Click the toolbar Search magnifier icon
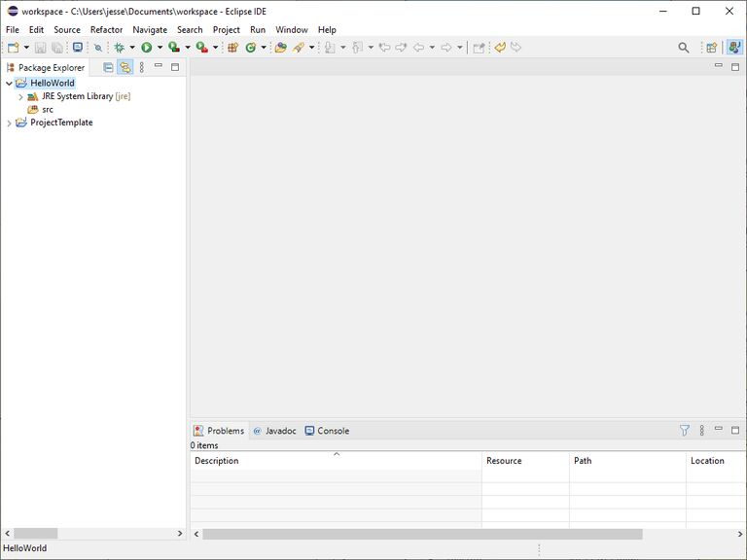This screenshot has width=747, height=560. point(684,48)
